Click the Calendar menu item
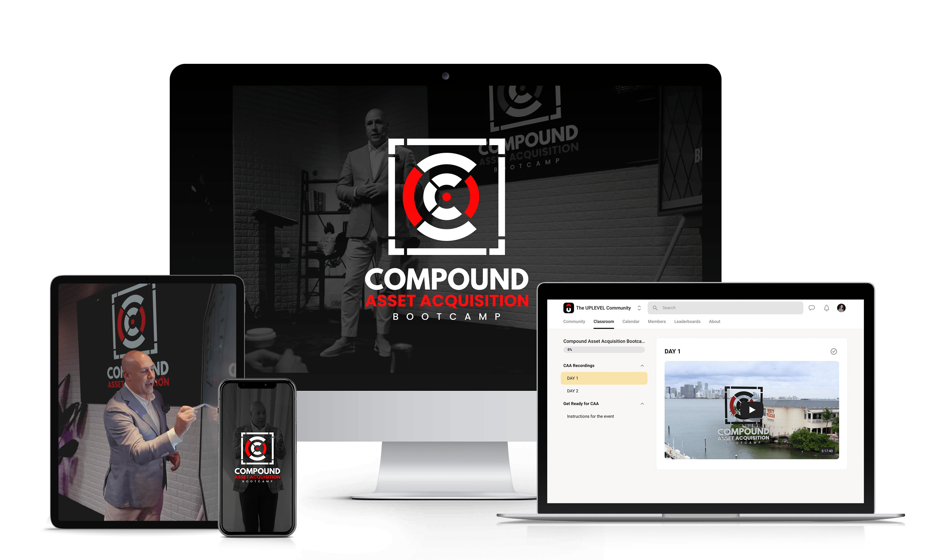 click(630, 322)
